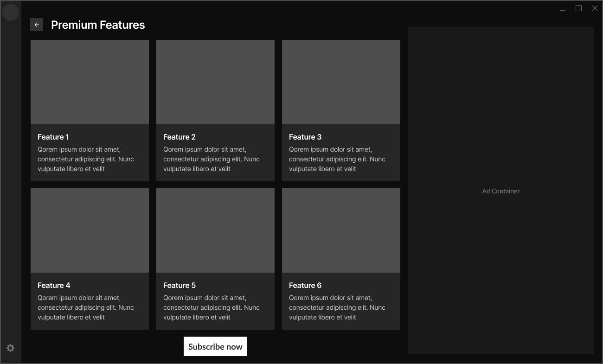The height and width of the screenshot is (364, 603).
Task: Maximize the application window
Action: 578,8
